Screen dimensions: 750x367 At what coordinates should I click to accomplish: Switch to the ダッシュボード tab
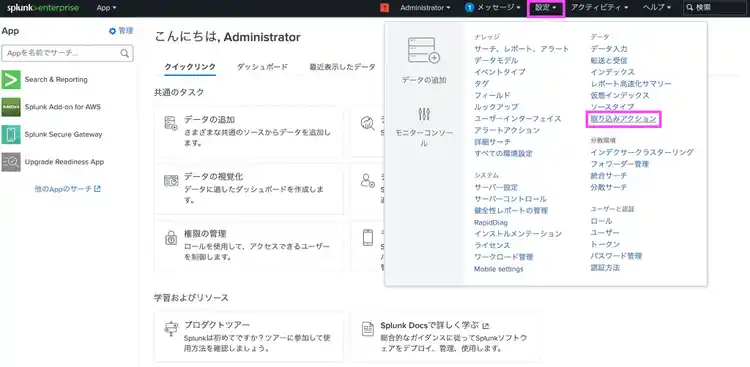coord(262,67)
